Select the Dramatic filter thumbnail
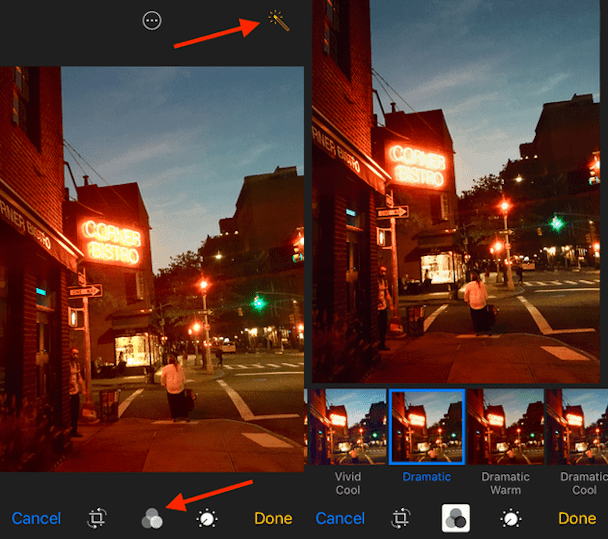608x539 pixels. [427, 427]
